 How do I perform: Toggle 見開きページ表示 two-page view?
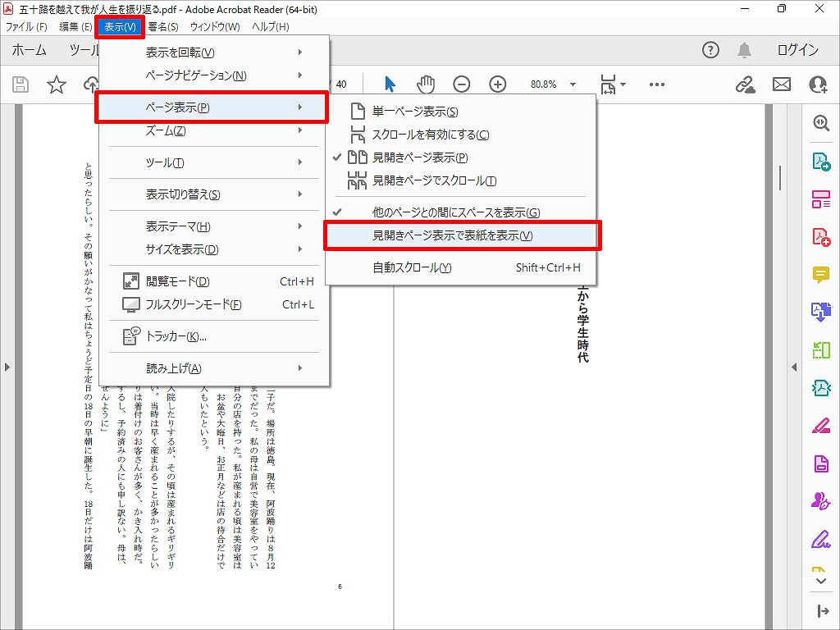tap(420, 157)
